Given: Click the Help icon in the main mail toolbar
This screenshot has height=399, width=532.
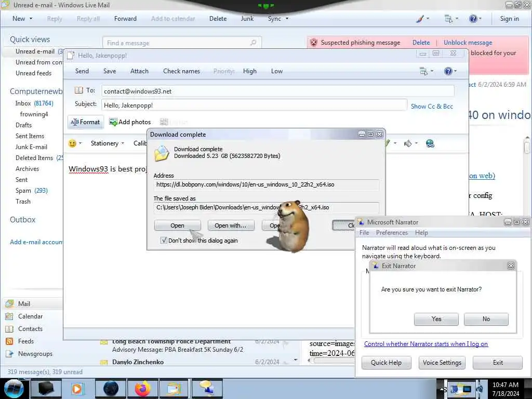Looking at the screenshot, I should pyautogui.click(x=473, y=19).
